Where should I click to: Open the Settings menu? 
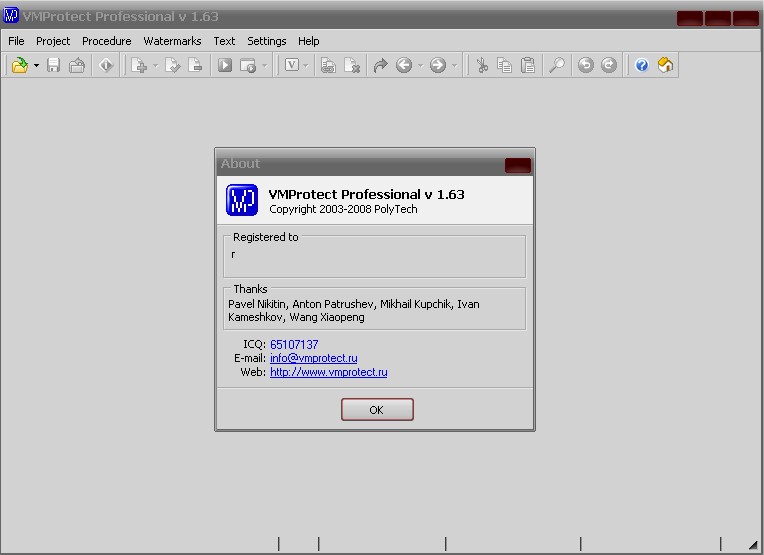(267, 41)
